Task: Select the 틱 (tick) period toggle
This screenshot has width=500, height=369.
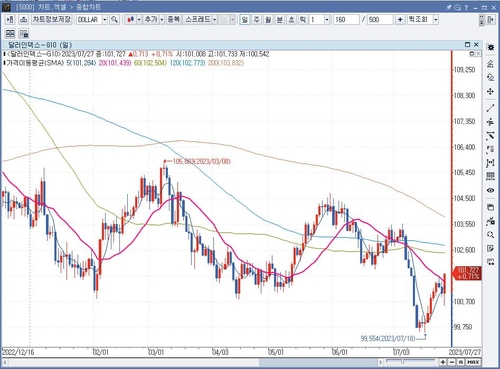Action: [303, 20]
